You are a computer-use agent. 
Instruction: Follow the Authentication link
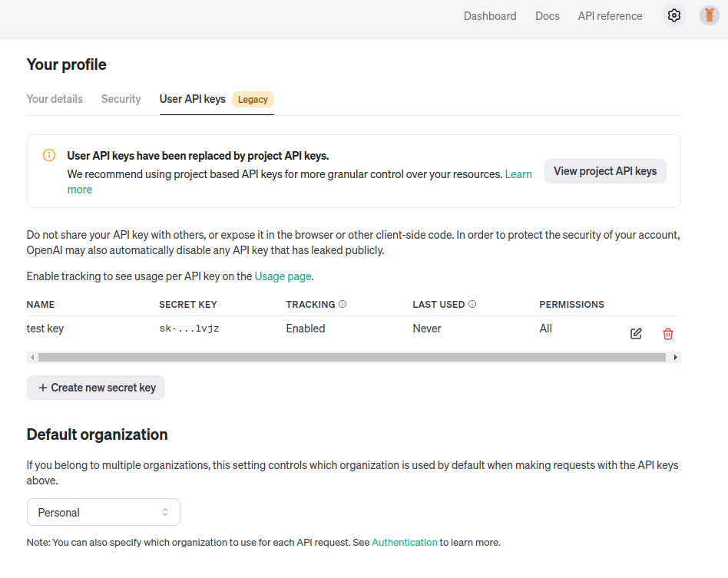click(x=405, y=543)
